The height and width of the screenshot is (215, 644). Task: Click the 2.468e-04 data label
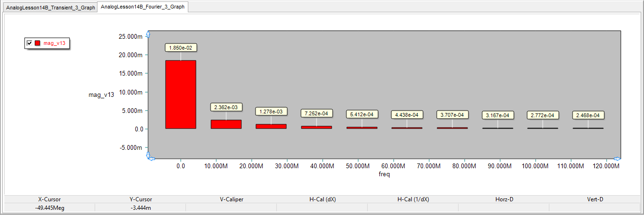point(588,115)
